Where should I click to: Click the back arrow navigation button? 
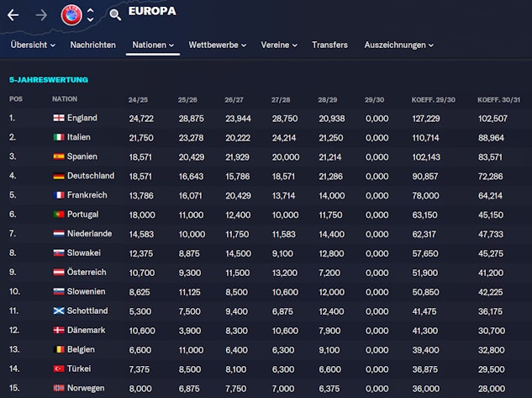click(13, 14)
